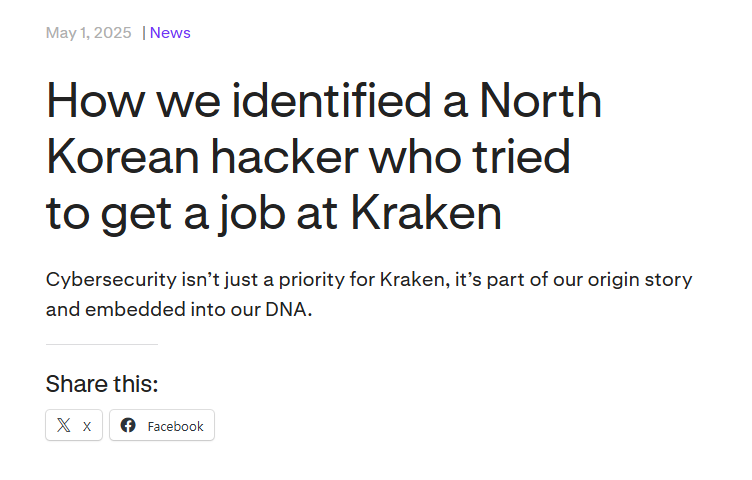Click 'How we identified' in headline
752x480 pixels.
click(x=238, y=100)
